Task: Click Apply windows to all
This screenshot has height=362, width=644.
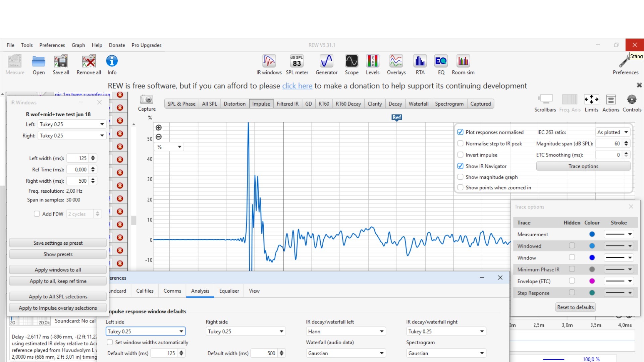Action: point(58,269)
